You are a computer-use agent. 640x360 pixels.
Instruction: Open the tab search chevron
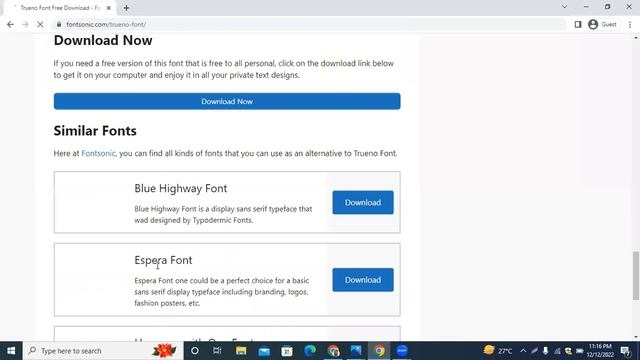click(x=564, y=7)
